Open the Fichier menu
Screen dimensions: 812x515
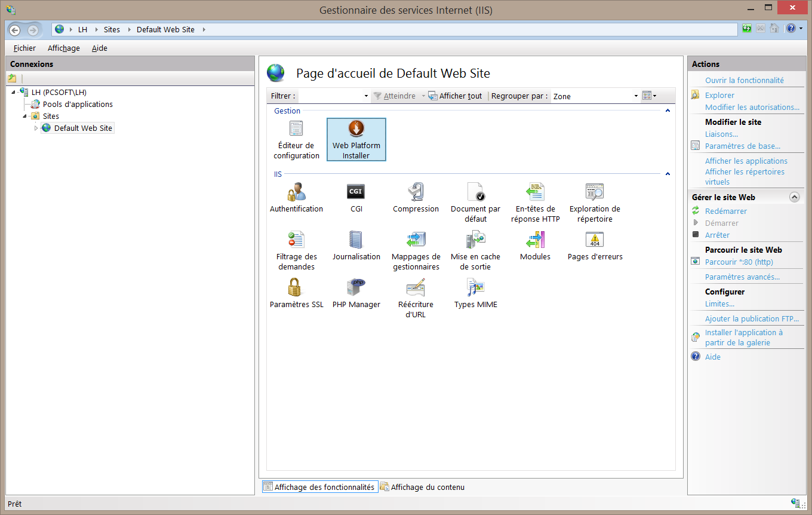tap(24, 48)
